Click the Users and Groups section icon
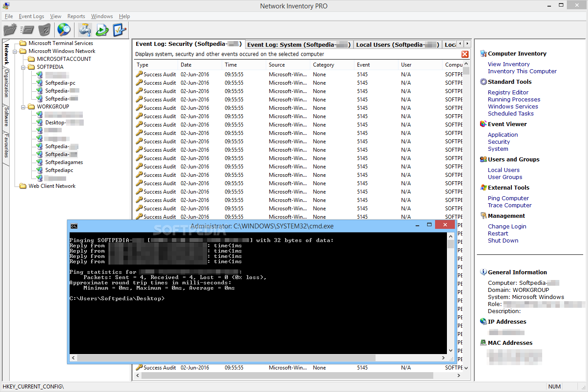Screen dimensions: 588x392 pyautogui.click(x=483, y=159)
